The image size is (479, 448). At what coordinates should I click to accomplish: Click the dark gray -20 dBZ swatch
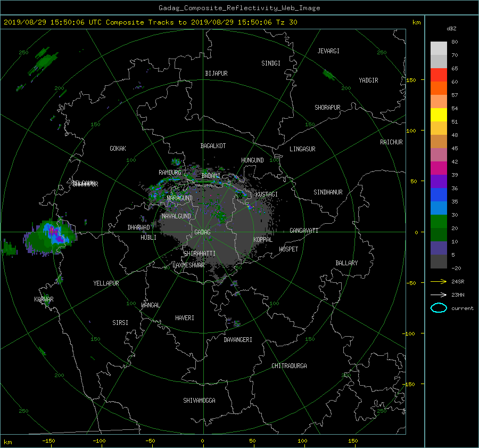[439, 262]
